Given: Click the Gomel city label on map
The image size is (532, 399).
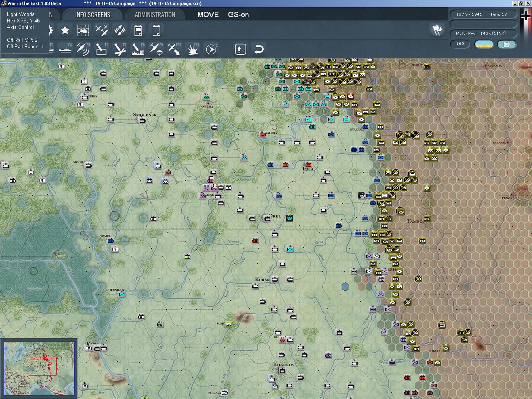Looking at the screenshot, I should tap(105, 236).
